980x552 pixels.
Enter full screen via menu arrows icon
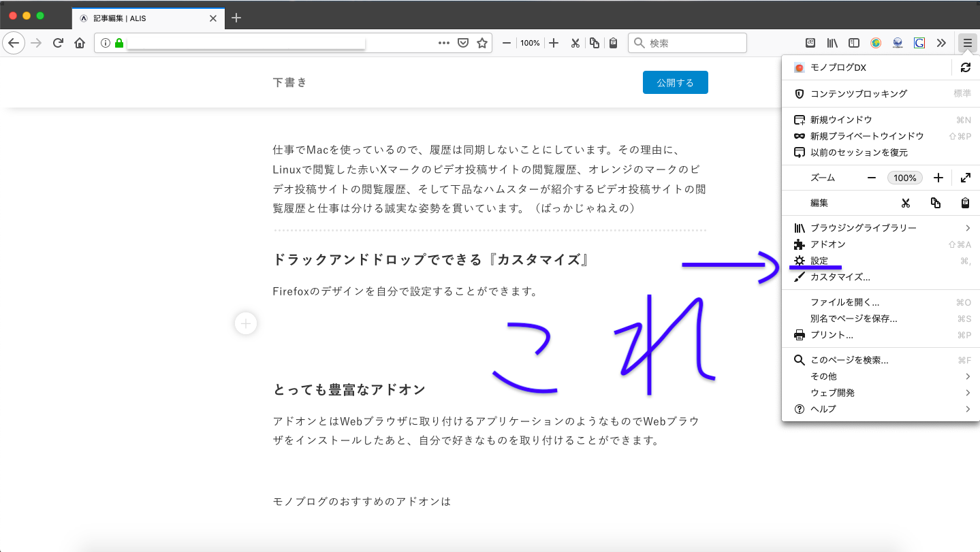(965, 178)
